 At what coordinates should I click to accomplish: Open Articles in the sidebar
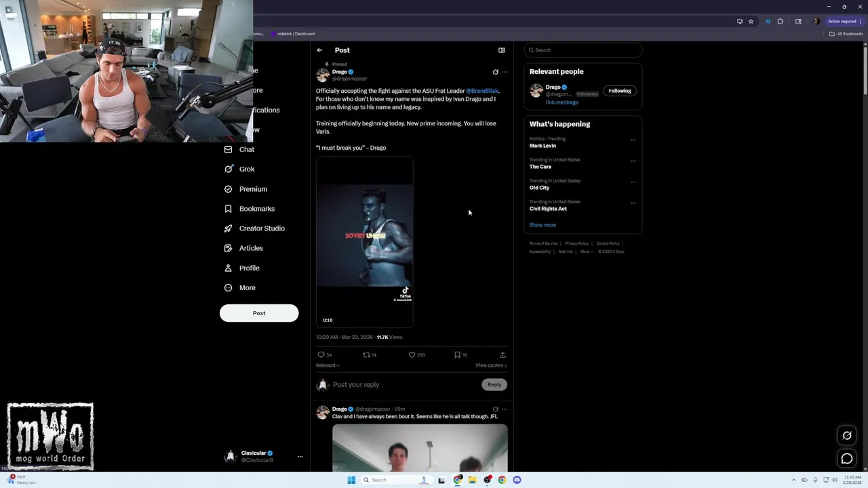coord(243,248)
